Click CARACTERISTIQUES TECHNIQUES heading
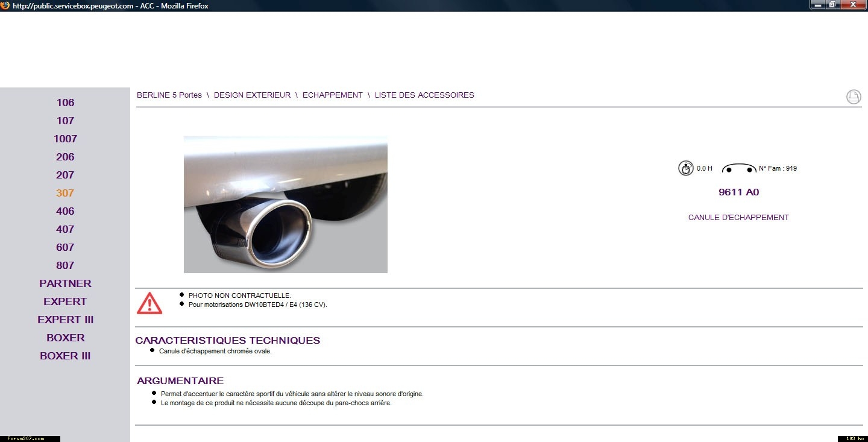868x442 pixels. pos(228,341)
